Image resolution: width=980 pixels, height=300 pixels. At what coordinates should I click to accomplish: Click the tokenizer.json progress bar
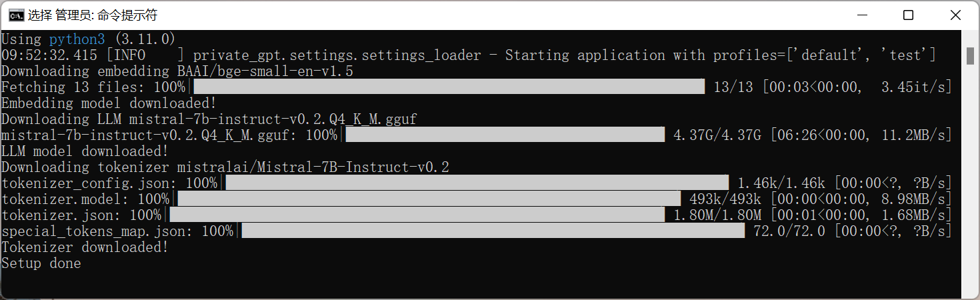pos(417,215)
